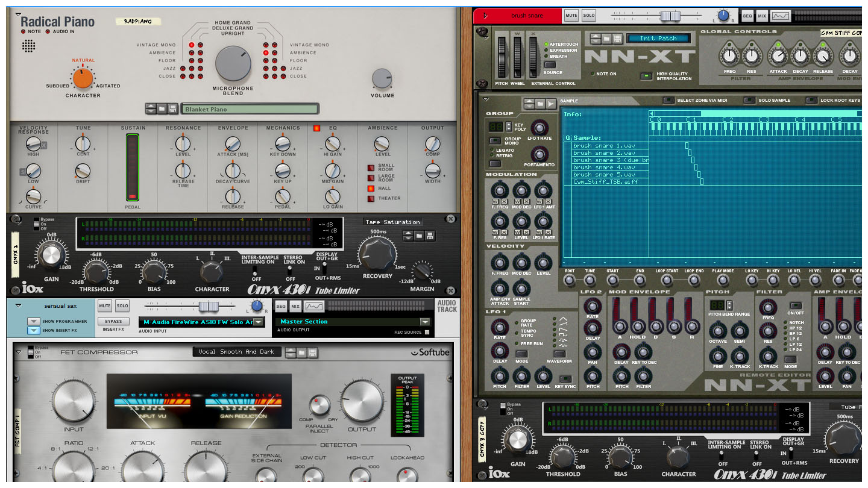
Task: Open the patch browser for Radical Piano
Action: tap(162, 109)
